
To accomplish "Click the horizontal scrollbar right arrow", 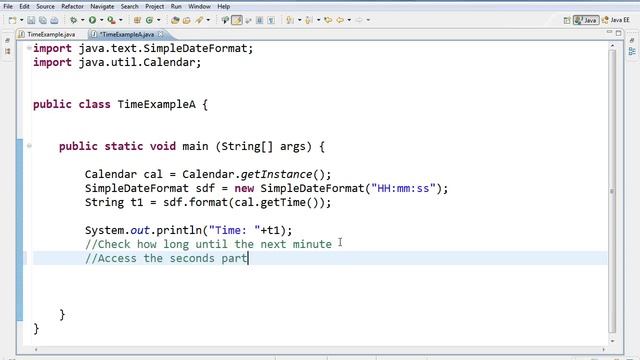I will point(604,349).
